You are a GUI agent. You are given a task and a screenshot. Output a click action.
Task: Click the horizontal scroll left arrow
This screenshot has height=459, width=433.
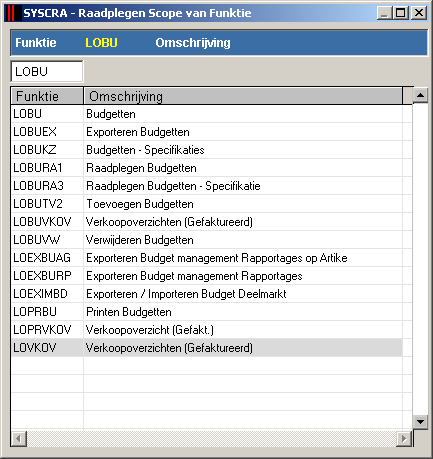pyautogui.click(x=19, y=438)
